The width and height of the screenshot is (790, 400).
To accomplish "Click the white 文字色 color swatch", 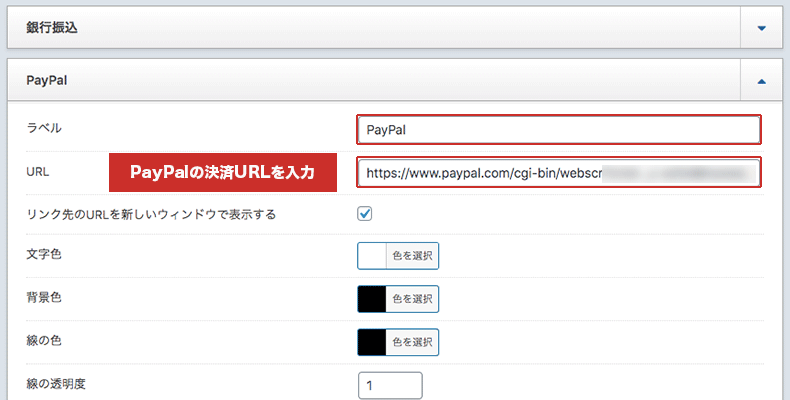I will 372,256.
